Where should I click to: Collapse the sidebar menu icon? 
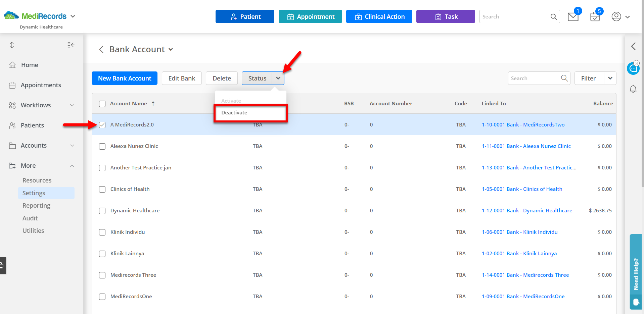pyautogui.click(x=71, y=45)
